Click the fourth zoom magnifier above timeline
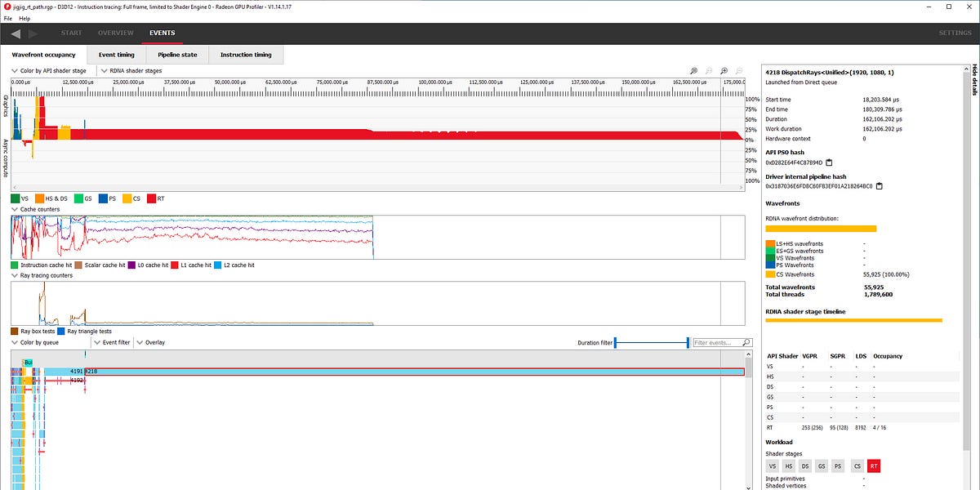The image size is (980, 490). tap(739, 71)
